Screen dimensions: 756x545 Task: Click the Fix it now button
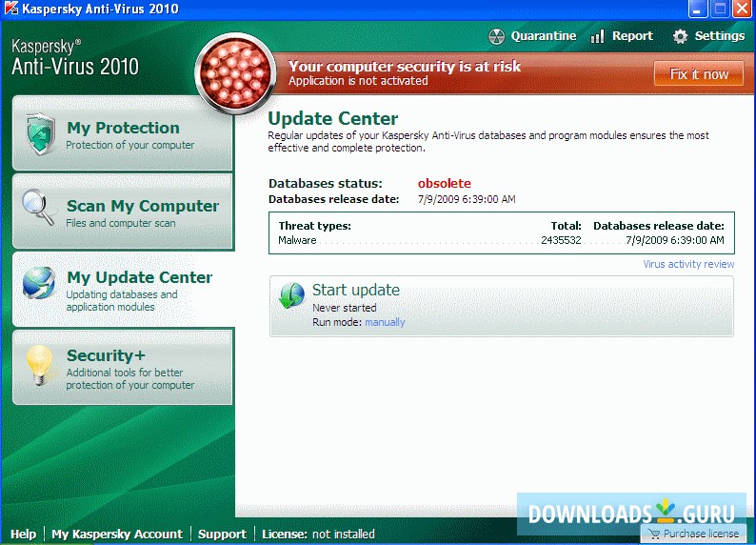(x=699, y=73)
